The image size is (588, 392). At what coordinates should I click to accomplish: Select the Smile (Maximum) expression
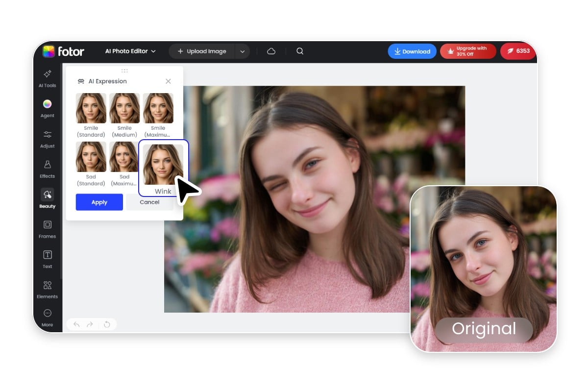157,108
